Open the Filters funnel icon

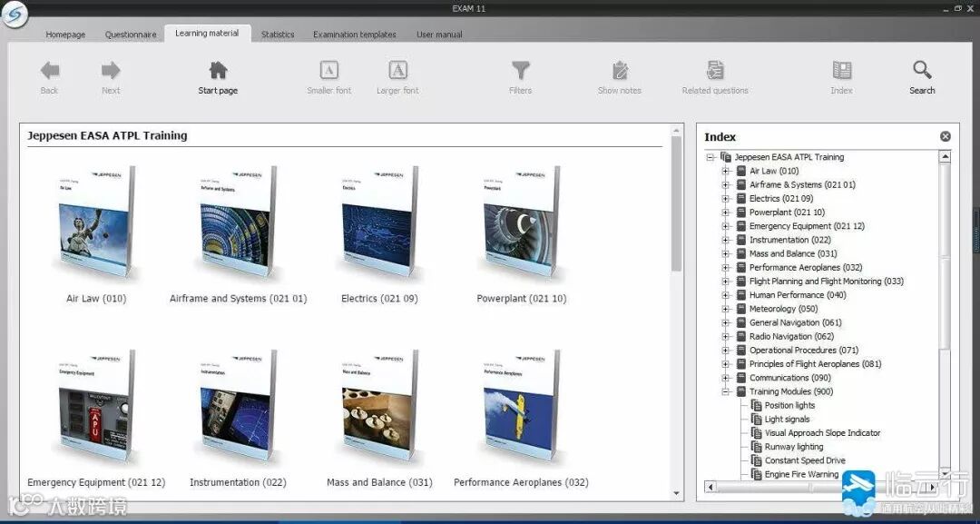[x=520, y=71]
